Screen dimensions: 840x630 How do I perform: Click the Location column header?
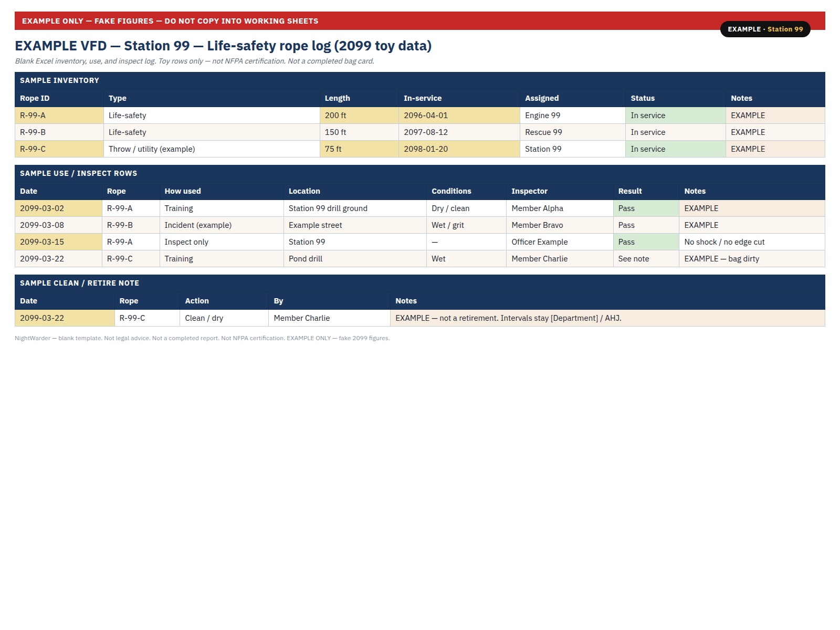(x=355, y=191)
